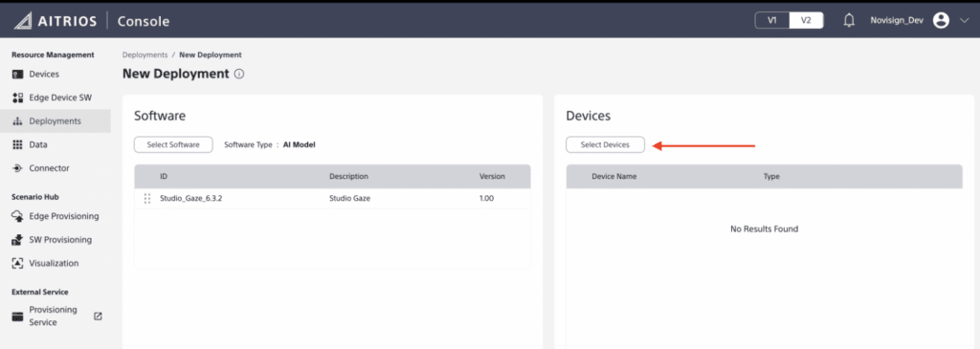This screenshot has width=980, height=349.
Task: Switch console to V1
Action: (x=772, y=21)
